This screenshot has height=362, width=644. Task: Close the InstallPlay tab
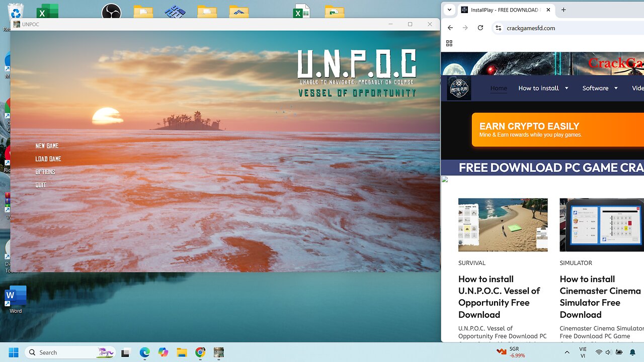pyautogui.click(x=548, y=10)
